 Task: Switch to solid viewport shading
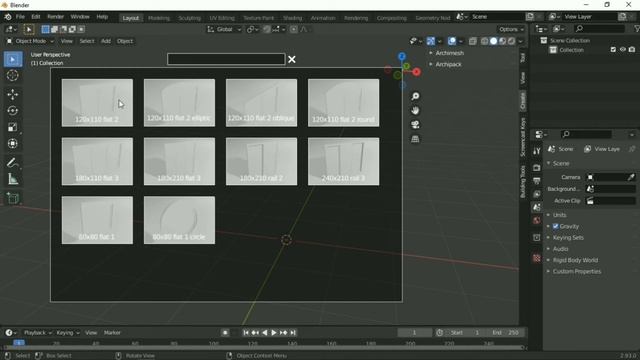tap(493, 41)
